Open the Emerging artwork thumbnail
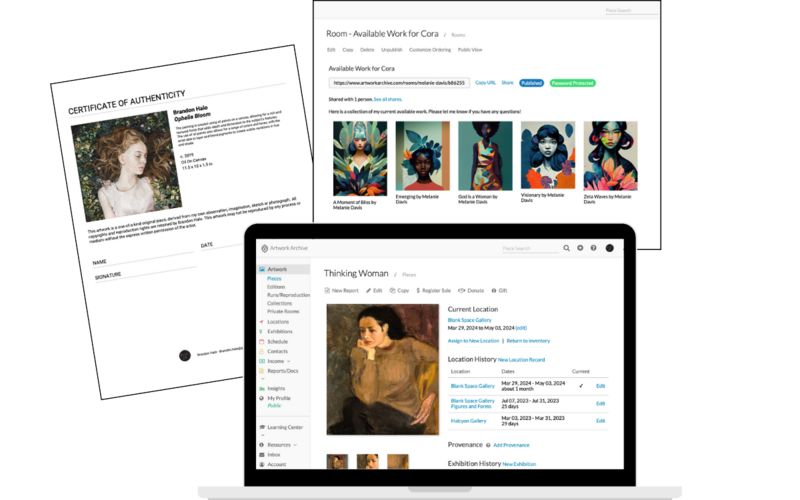Screen dimensions: 800x500 [422, 156]
